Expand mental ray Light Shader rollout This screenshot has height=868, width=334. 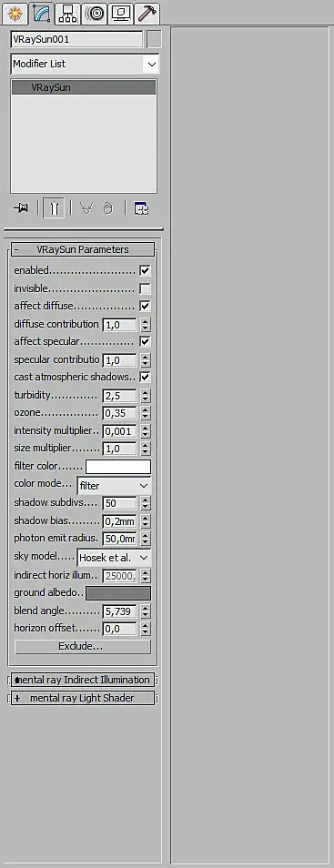tap(83, 698)
